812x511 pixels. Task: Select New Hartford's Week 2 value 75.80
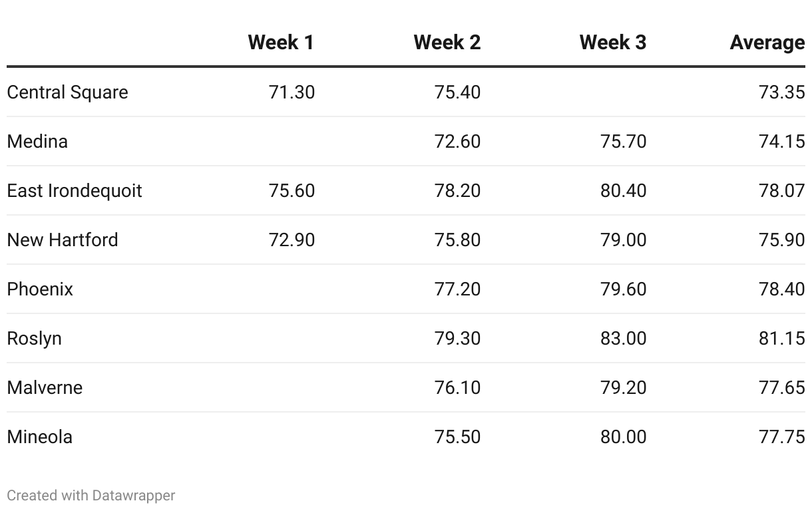click(457, 240)
